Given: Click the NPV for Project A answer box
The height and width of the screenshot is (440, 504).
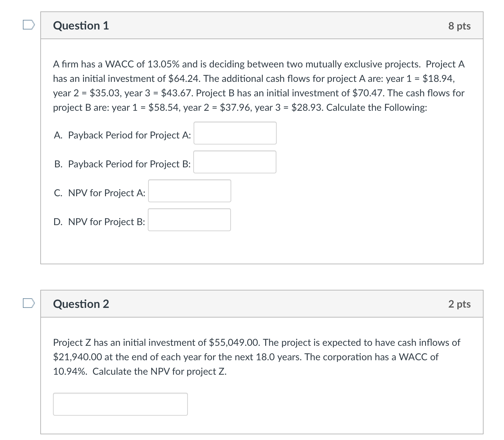Looking at the screenshot, I should 189,191.
